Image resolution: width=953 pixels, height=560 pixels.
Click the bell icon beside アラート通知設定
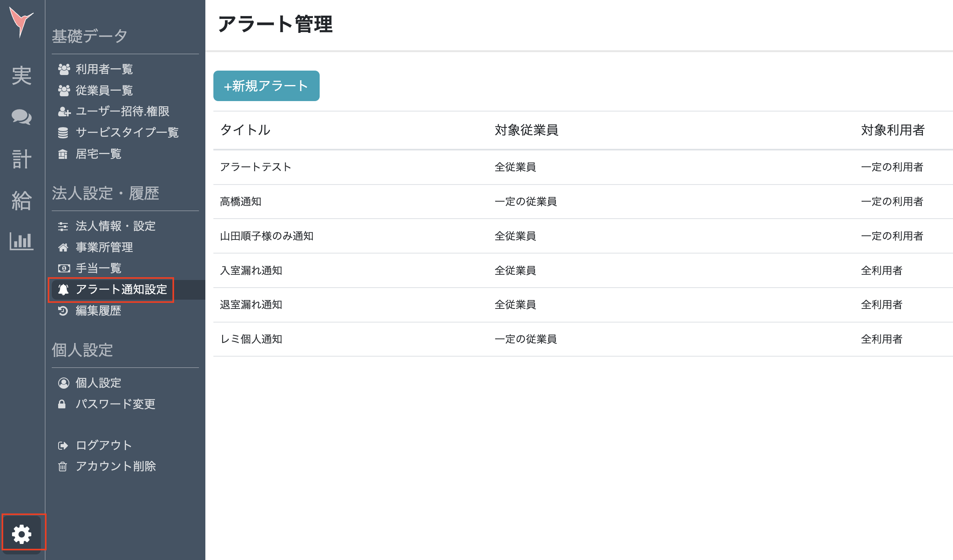coord(63,290)
